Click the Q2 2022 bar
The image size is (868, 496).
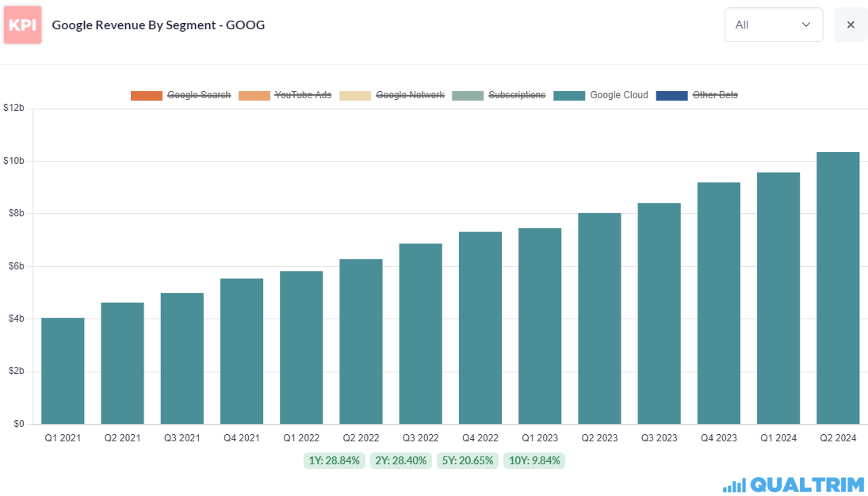pos(361,341)
